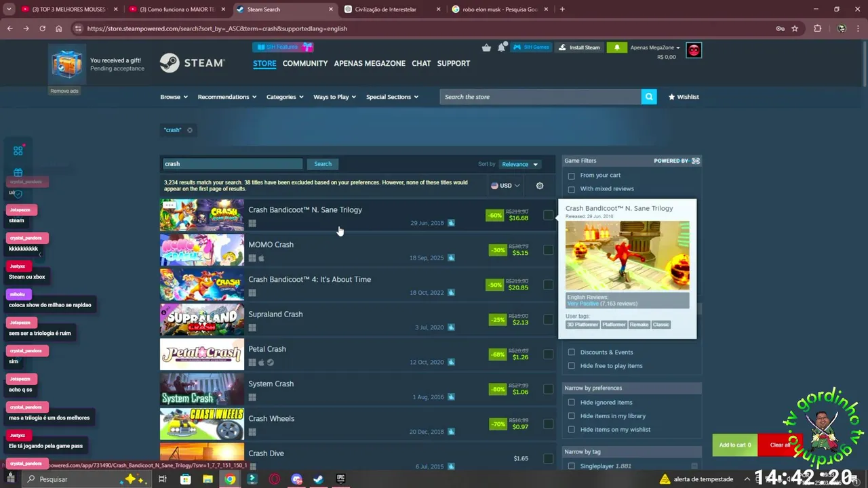Enable the Discounts & Events filter
Image resolution: width=868 pixels, height=488 pixels.
[571, 352]
